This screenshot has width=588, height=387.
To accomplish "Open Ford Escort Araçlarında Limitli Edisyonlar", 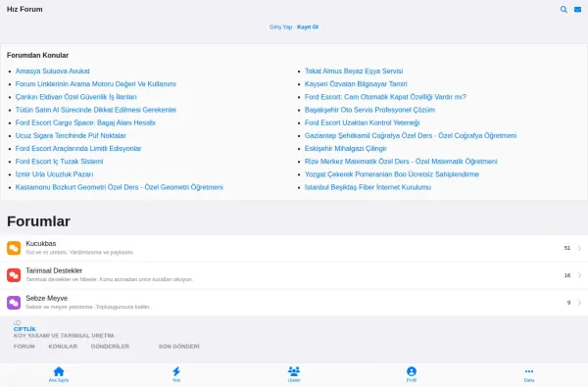I will point(78,149).
